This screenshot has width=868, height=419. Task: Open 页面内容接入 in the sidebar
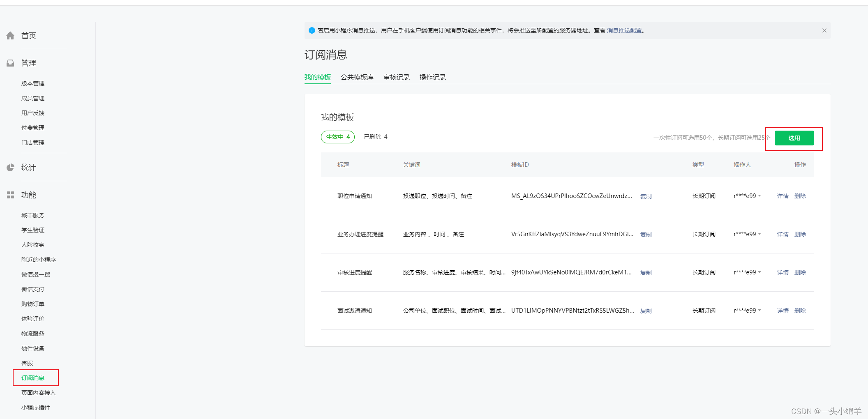click(39, 393)
